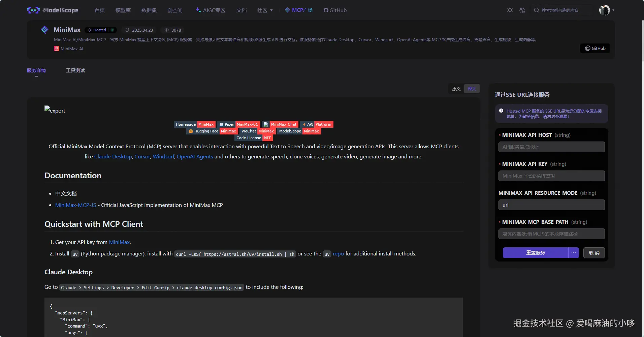This screenshot has height=337, width=644.
Task: Click the update date refresh icon
Action: tap(127, 30)
